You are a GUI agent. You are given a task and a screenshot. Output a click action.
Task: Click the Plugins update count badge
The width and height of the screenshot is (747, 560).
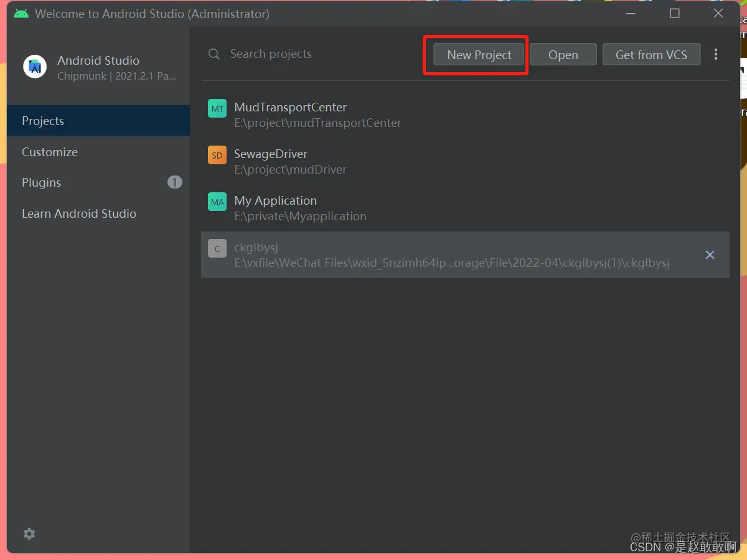pos(175,182)
